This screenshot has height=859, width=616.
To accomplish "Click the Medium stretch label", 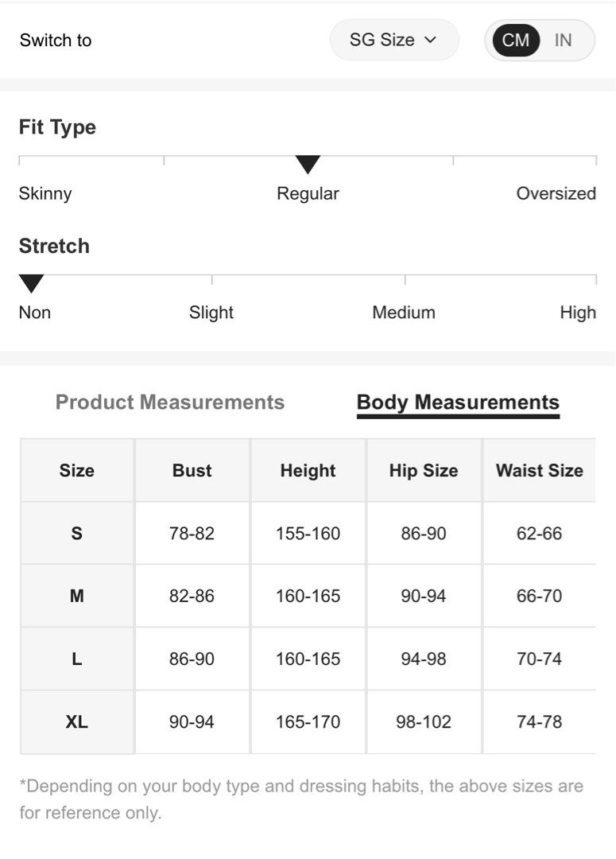I will tap(404, 313).
